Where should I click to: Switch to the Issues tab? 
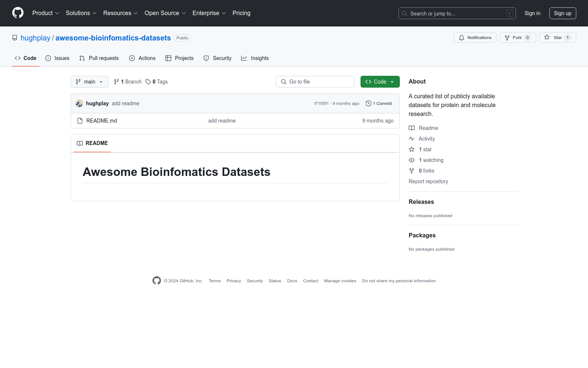57,58
